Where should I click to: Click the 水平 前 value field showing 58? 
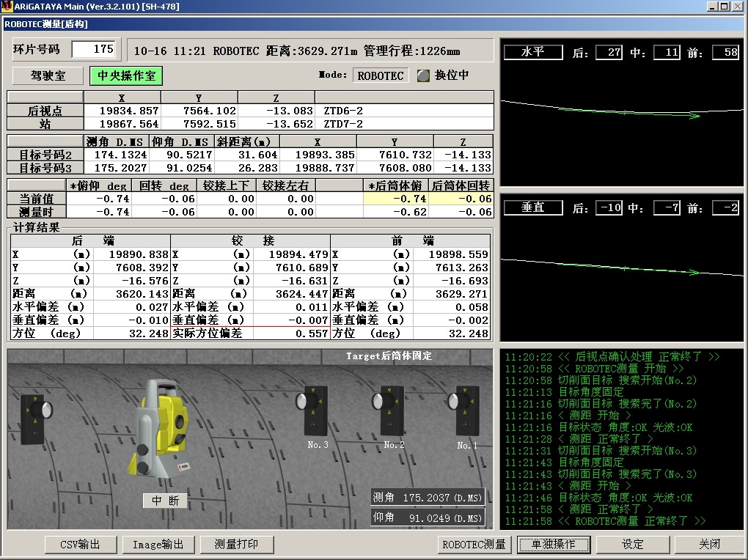tap(725, 53)
